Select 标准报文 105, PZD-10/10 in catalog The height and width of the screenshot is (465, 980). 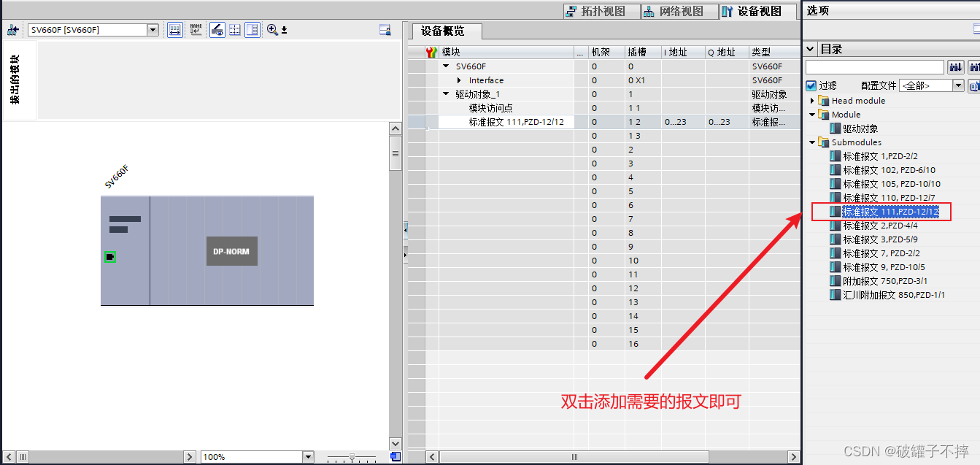[x=892, y=184]
